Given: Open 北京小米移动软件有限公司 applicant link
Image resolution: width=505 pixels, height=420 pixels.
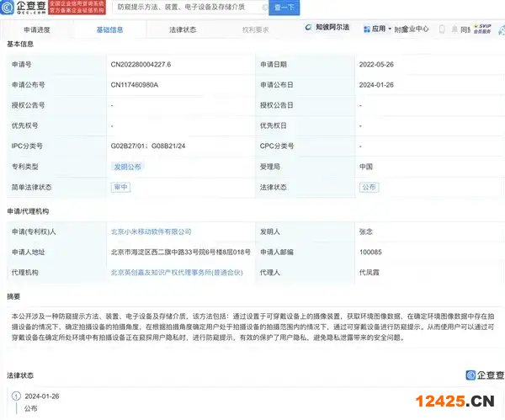Looking at the screenshot, I should [151, 231].
